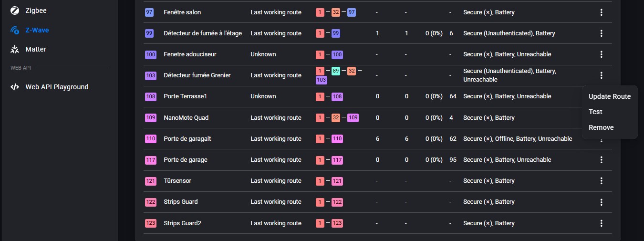Select the Z-Wave icon in sidebar
Image resolution: width=644 pixels, height=241 pixels.
click(x=15, y=30)
